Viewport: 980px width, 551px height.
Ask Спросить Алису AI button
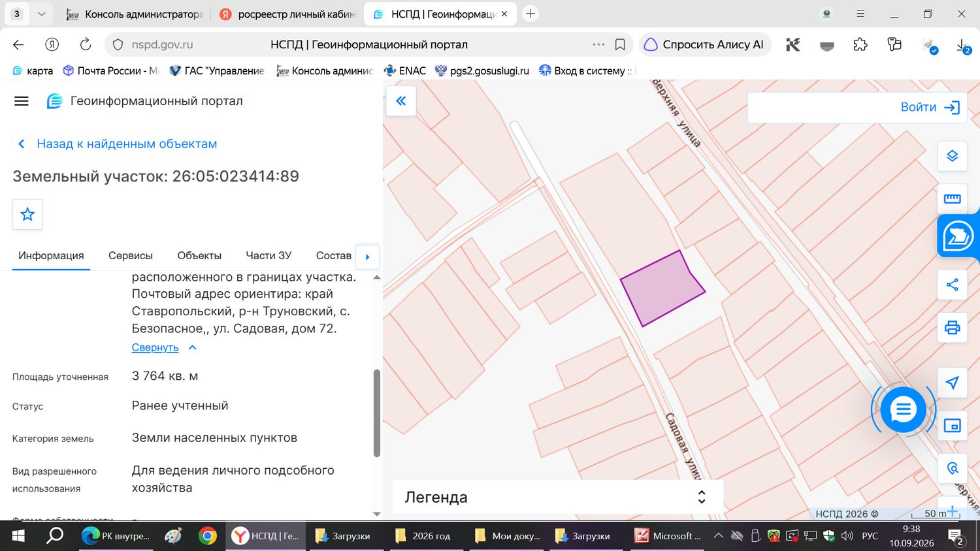pos(705,44)
